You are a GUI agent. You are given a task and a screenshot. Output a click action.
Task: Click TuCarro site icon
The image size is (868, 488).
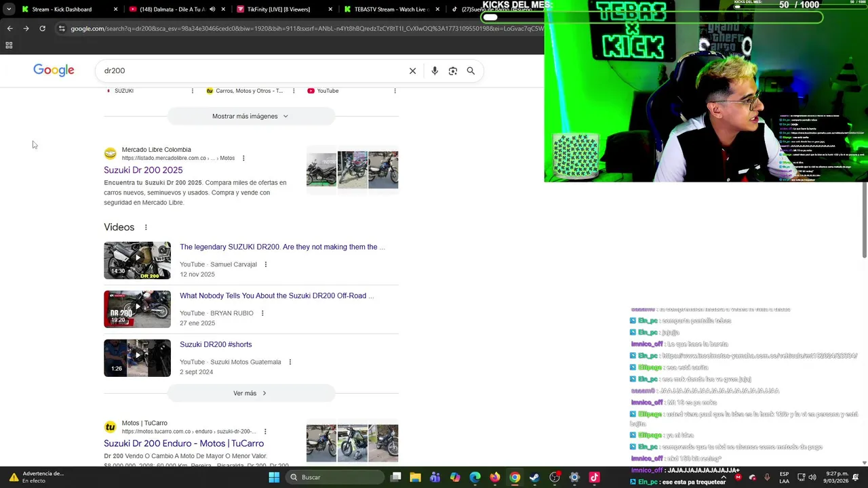point(110,427)
